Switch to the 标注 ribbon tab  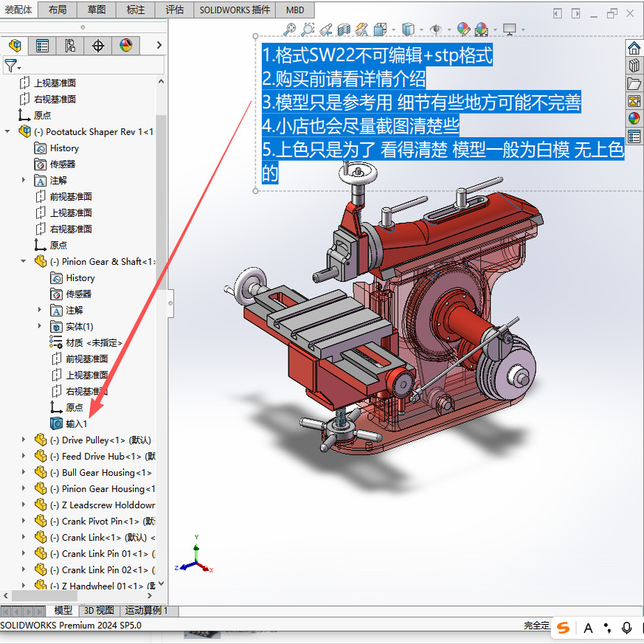(136, 10)
